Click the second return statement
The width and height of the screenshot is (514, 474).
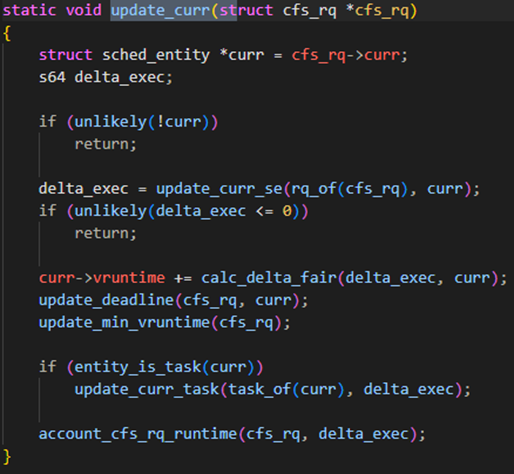(106, 233)
